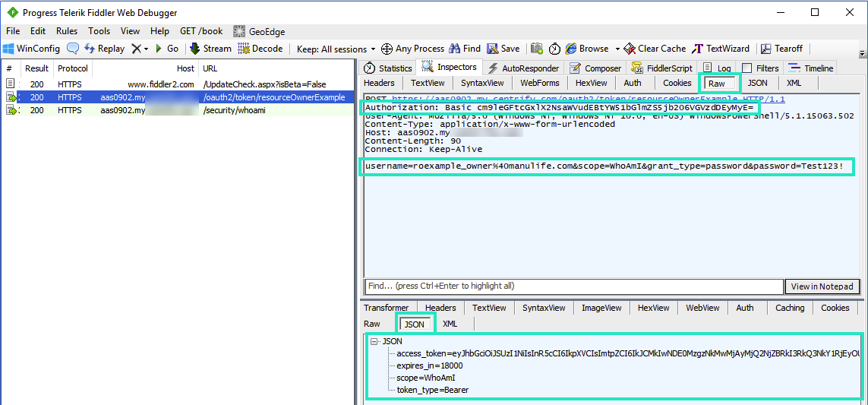868x405 pixels.
Task: Select the /oauth2/token/resourceOwnerExample session
Action: [177, 97]
